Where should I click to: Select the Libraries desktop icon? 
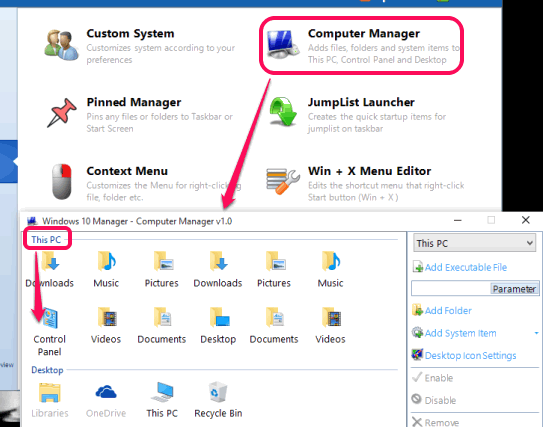tap(50, 401)
